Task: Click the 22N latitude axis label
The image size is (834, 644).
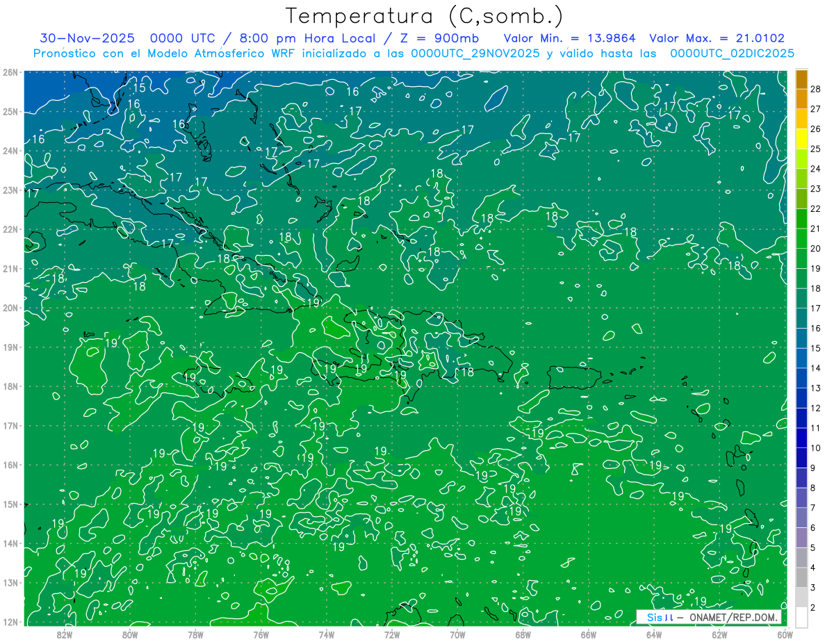Action: pos(10,229)
